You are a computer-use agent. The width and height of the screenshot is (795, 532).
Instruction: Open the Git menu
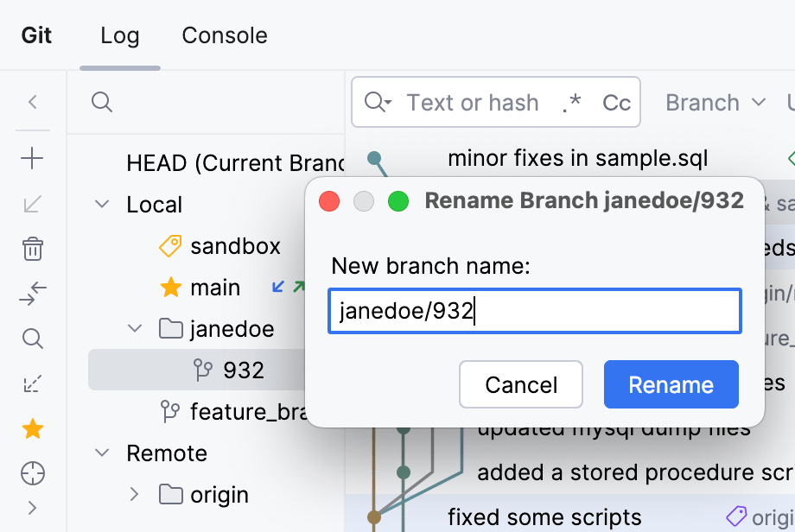[35, 35]
